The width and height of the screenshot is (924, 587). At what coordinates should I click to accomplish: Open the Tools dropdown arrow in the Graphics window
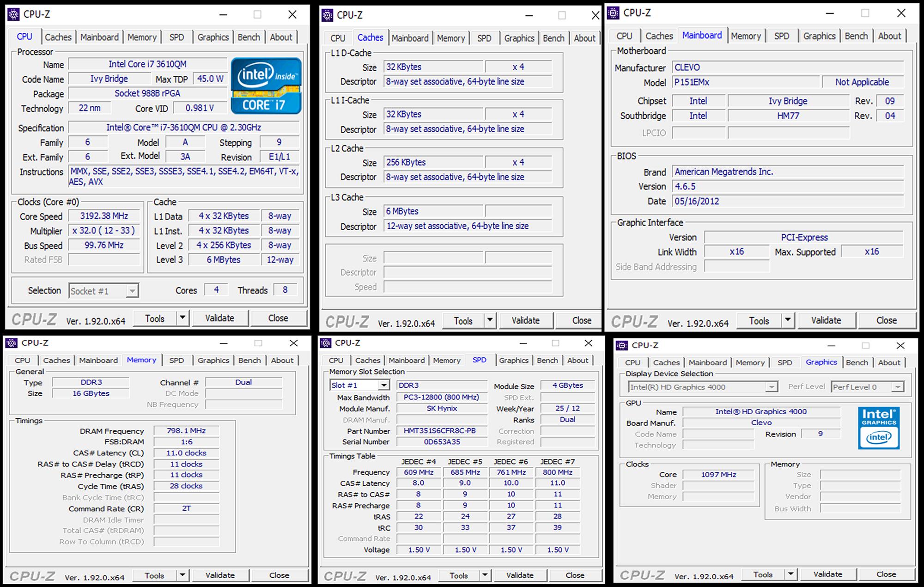click(790, 574)
